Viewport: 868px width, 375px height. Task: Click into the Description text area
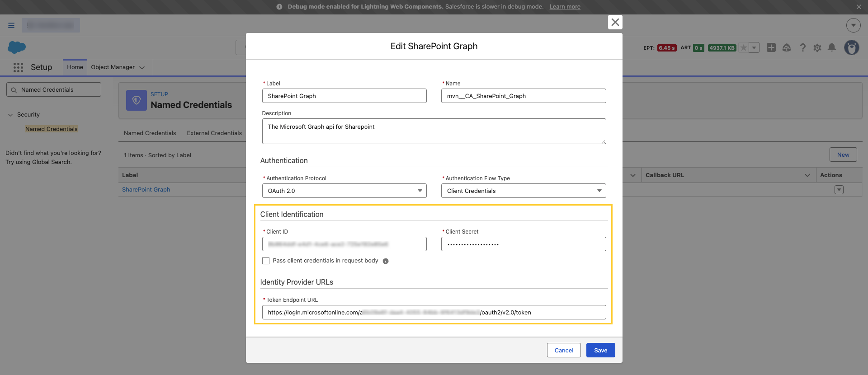(434, 131)
